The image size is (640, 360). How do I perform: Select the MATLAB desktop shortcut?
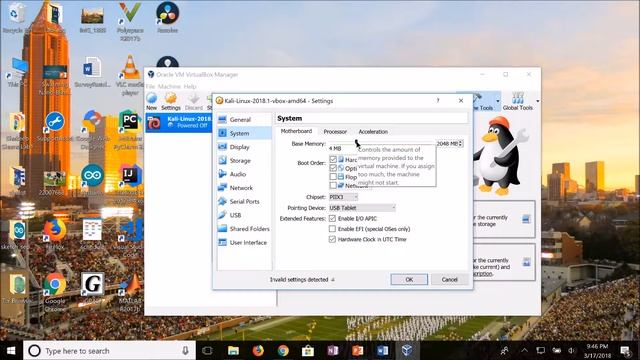click(x=130, y=291)
